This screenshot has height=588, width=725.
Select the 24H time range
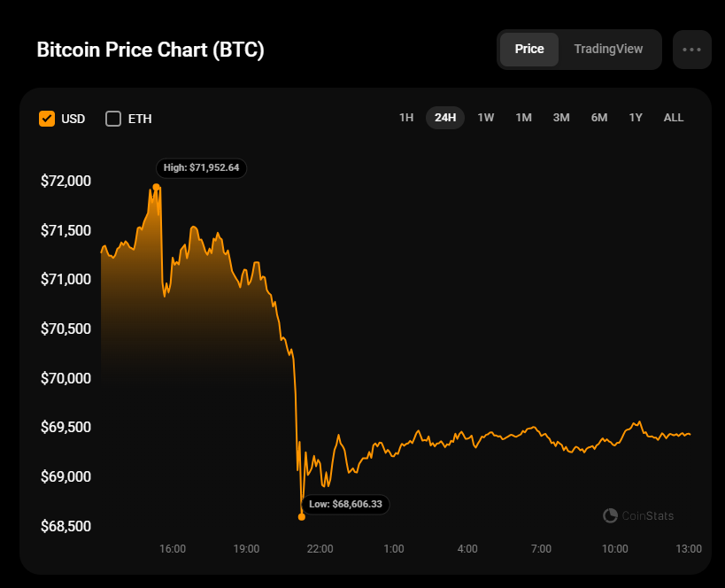[x=445, y=118]
